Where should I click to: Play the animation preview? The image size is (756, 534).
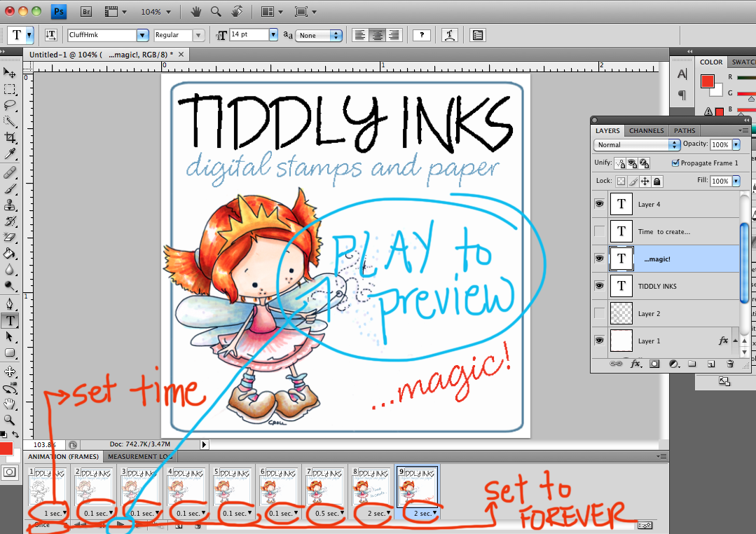[121, 524]
